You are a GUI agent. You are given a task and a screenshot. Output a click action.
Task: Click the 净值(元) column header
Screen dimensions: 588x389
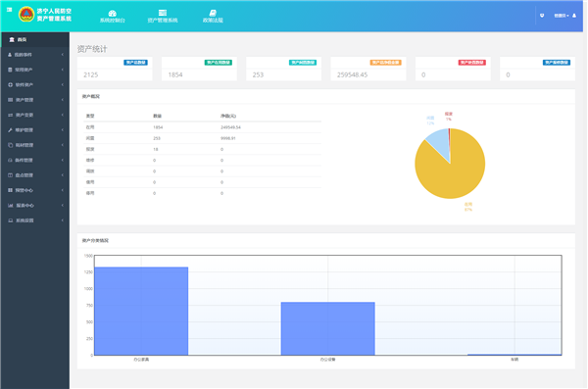click(228, 116)
